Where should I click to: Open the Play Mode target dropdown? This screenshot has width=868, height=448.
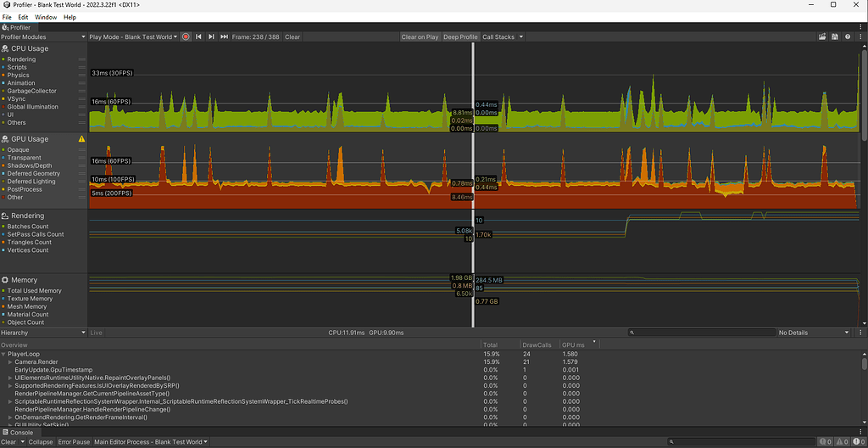click(133, 37)
